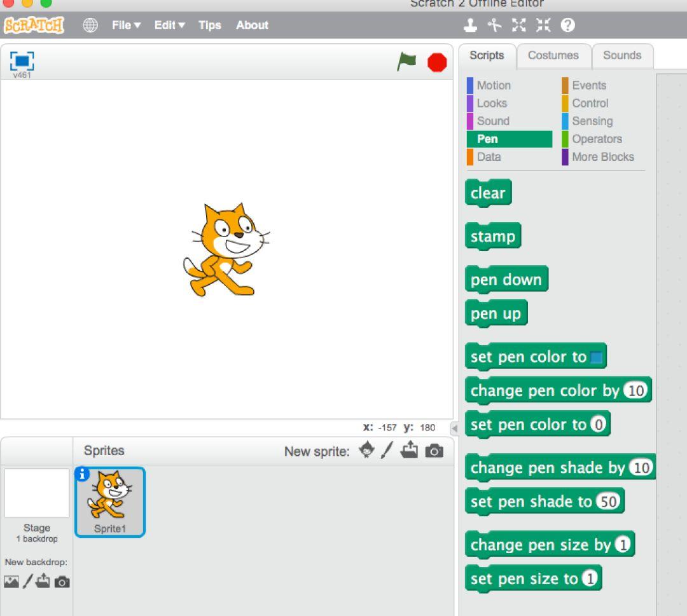This screenshot has height=616, width=687.
Task: Click the pen down block
Action: pos(506,279)
